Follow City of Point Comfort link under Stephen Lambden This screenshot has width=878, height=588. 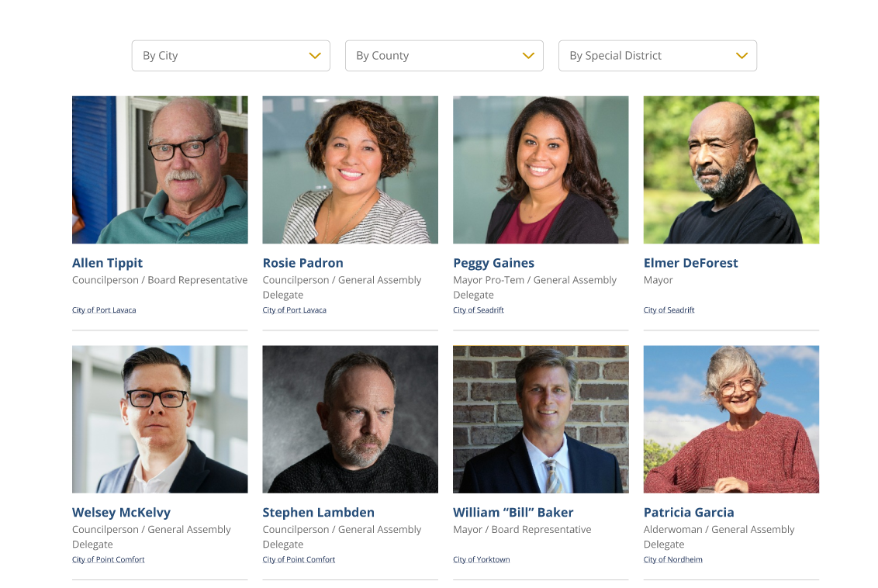click(x=299, y=559)
